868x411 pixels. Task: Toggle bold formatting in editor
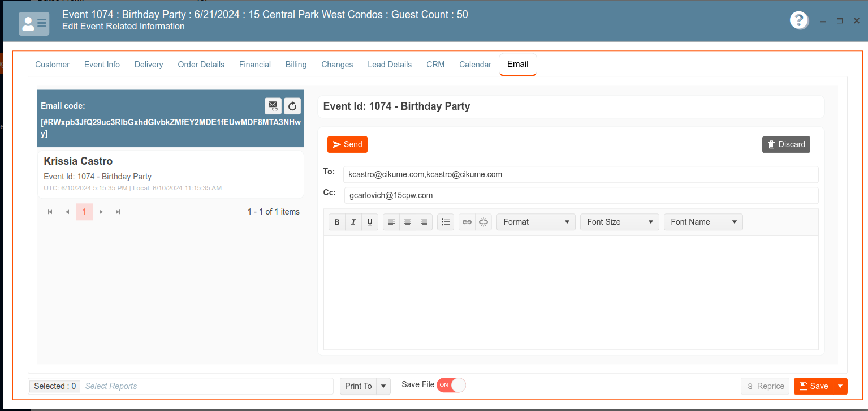(x=337, y=222)
